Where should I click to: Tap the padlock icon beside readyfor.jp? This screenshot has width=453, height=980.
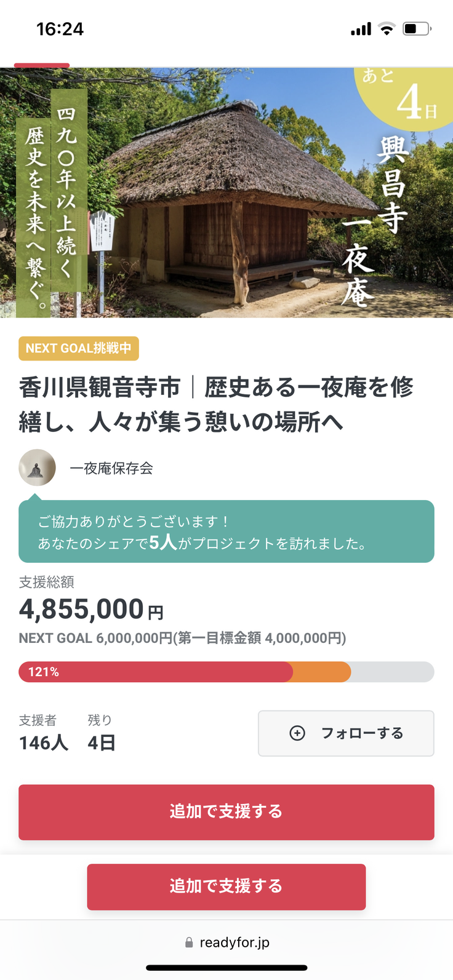pyautogui.click(x=189, y=942)
